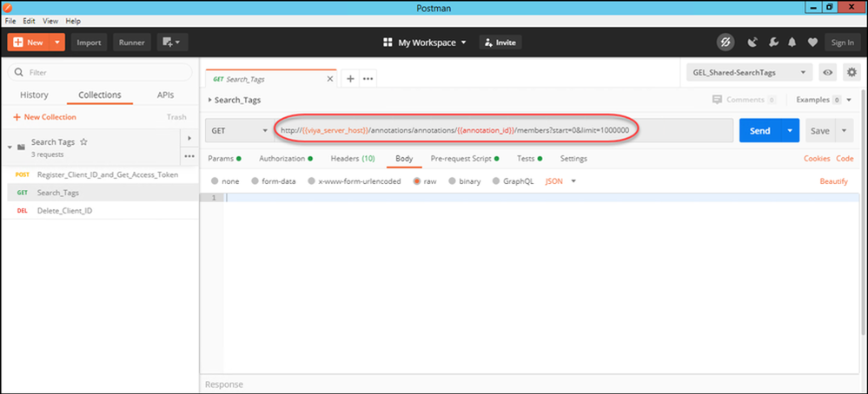
Task: Open the View menu
Action: pyautogui.click(x=50, y=21)
